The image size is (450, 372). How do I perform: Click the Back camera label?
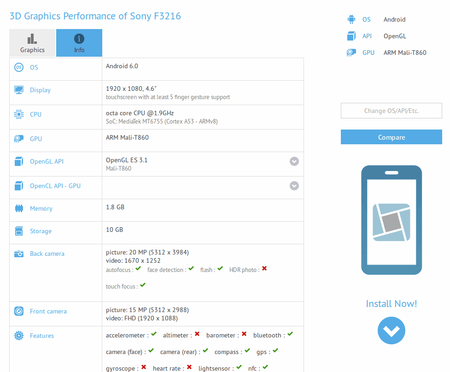click(47, 254)
